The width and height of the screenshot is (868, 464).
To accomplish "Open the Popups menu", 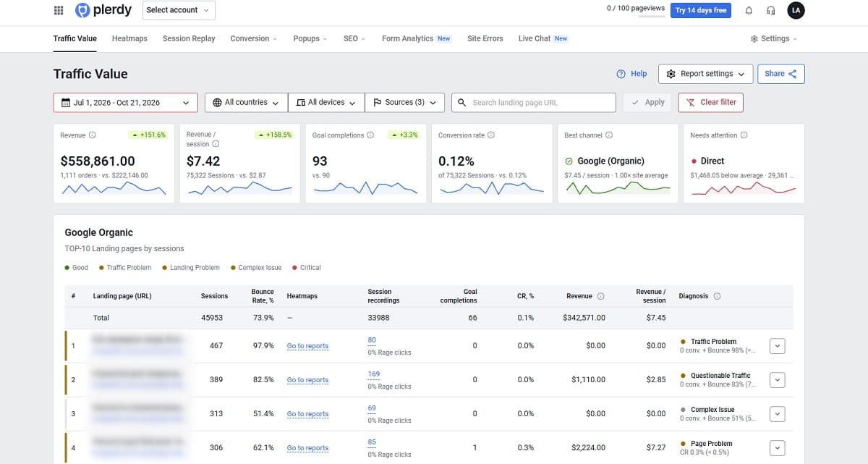I will point(310,39).
